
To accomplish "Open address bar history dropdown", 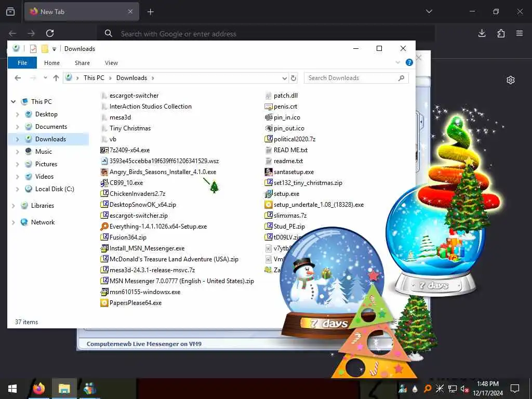I will [x=284, y=78].
